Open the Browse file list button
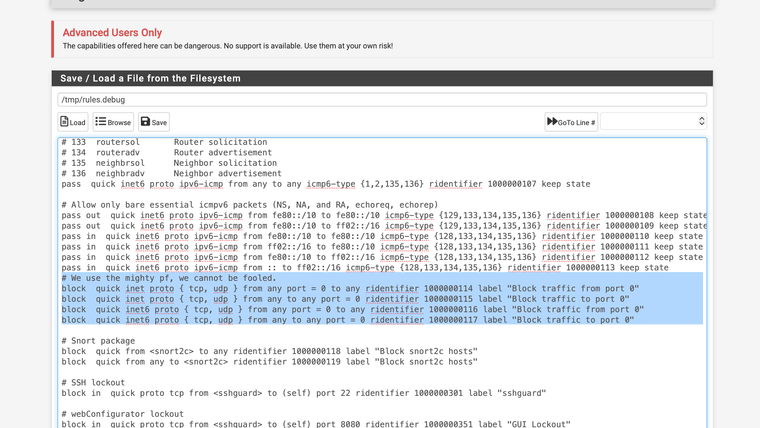Screen dimensions: 760x428 pyautogui.click(x=113, y=122)
